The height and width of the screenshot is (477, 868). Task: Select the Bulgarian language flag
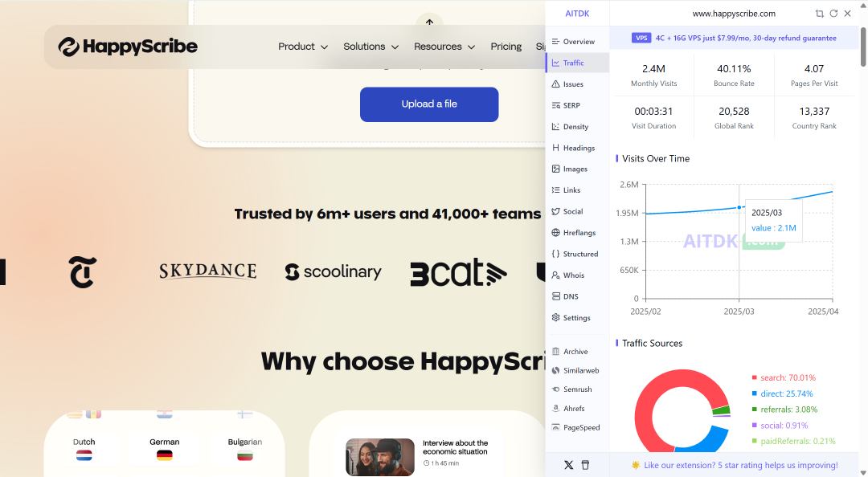[244, 456]
